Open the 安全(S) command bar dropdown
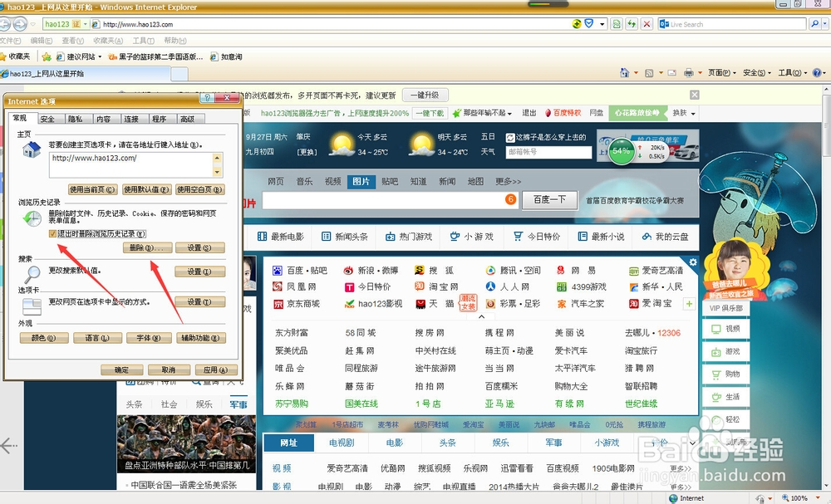831x504 pixels. [x=757, y=73]
